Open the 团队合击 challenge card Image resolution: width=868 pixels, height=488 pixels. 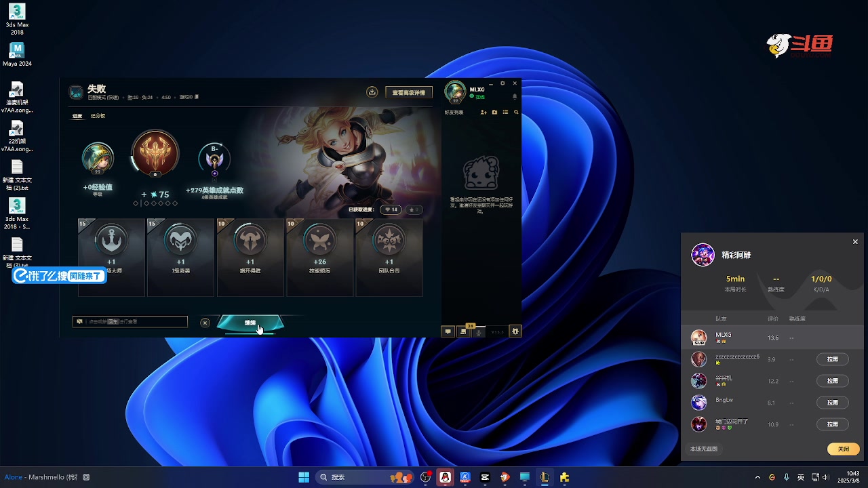coord(389,257)
